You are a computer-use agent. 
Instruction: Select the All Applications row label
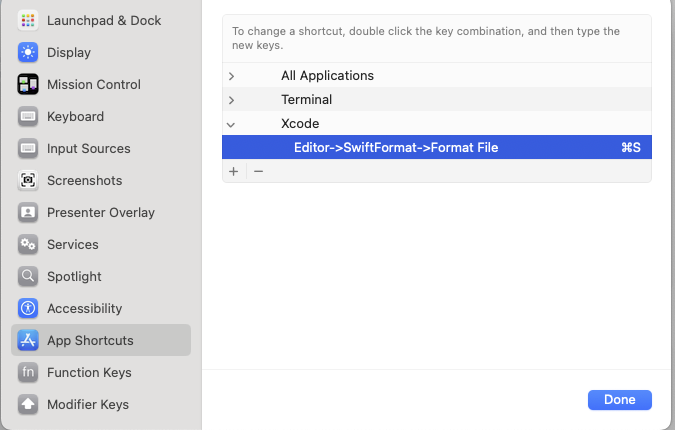pos(327,75)
